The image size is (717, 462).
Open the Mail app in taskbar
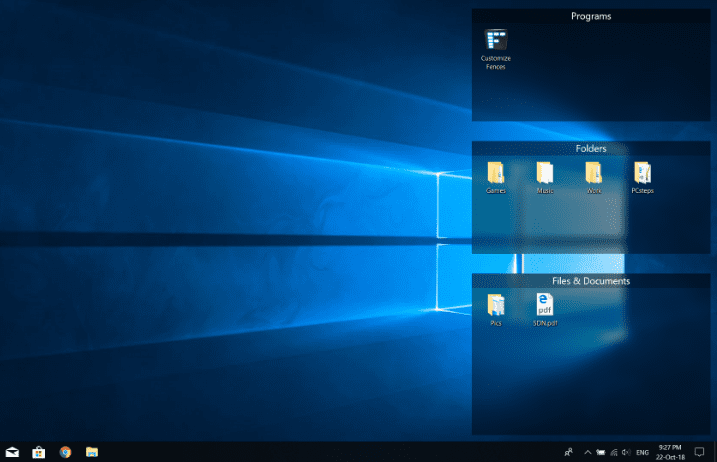click(x=13, y=452)
